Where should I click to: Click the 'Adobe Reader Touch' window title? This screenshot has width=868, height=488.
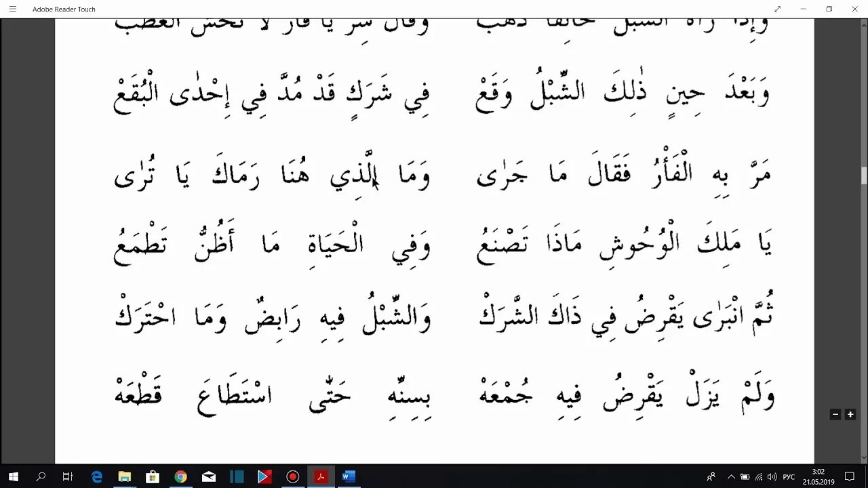64,9
